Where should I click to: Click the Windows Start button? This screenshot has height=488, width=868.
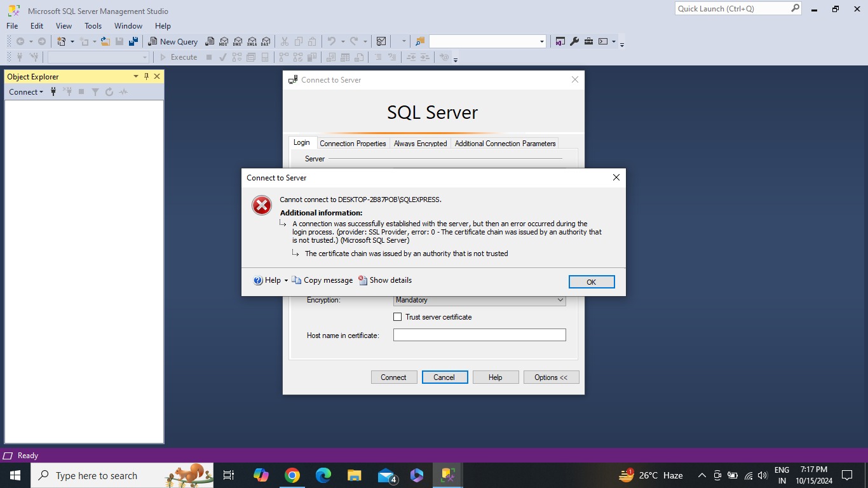(x=15, y=475)
